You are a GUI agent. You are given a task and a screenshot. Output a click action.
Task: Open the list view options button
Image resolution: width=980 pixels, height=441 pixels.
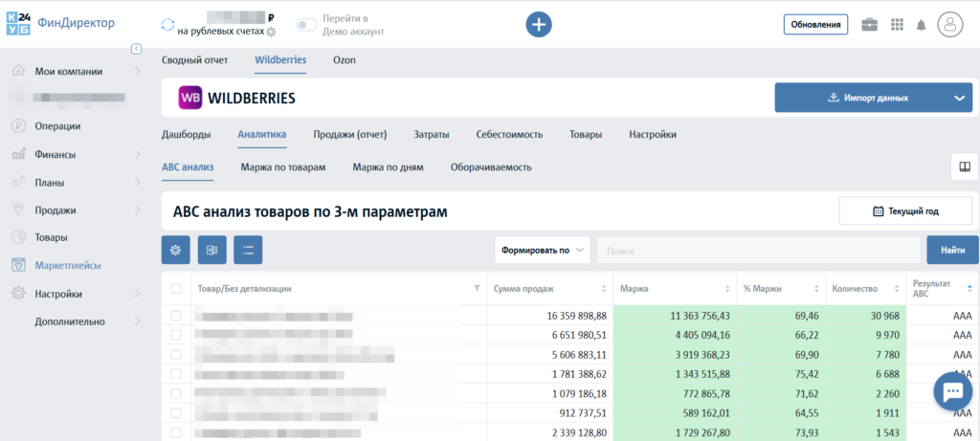click(248, 250)
